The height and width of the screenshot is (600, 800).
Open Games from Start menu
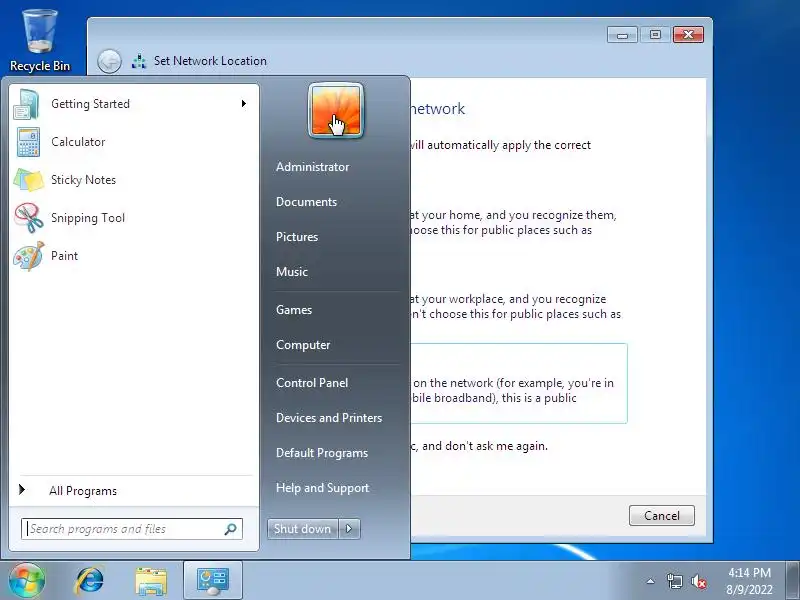(x=294, y=310)
